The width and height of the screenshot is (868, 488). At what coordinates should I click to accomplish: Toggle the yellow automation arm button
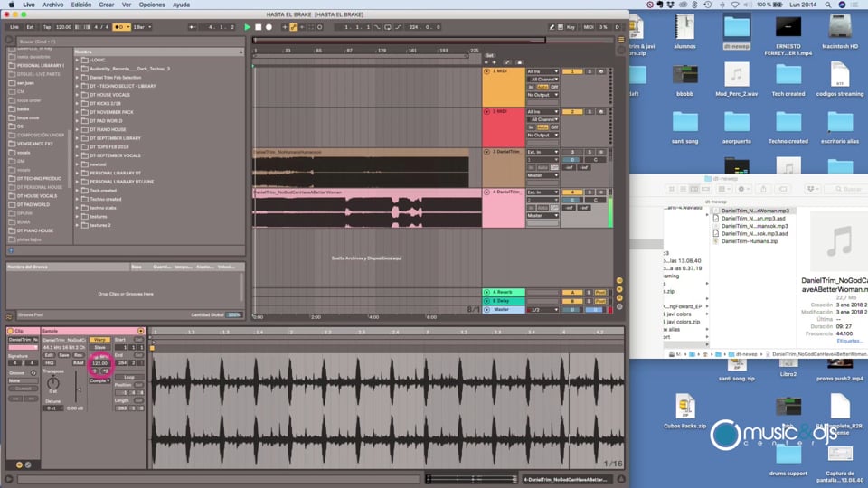pyautogui.click(x=293, y=27)
